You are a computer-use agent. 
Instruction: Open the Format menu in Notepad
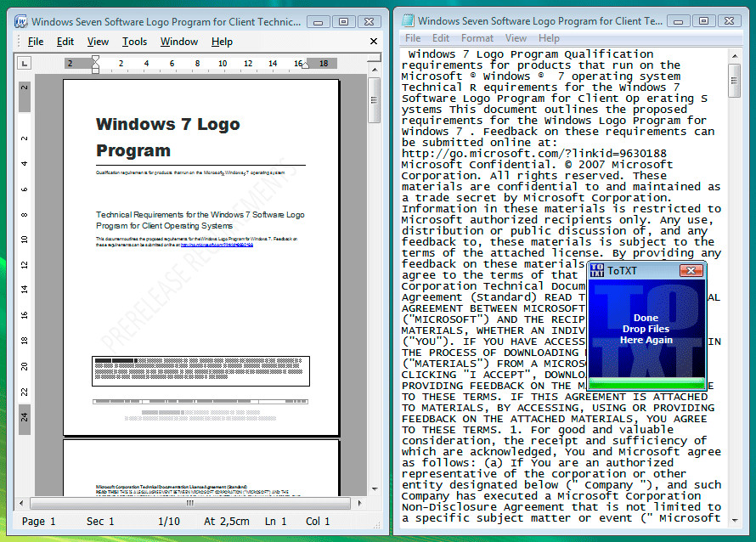tap(477, 38)
